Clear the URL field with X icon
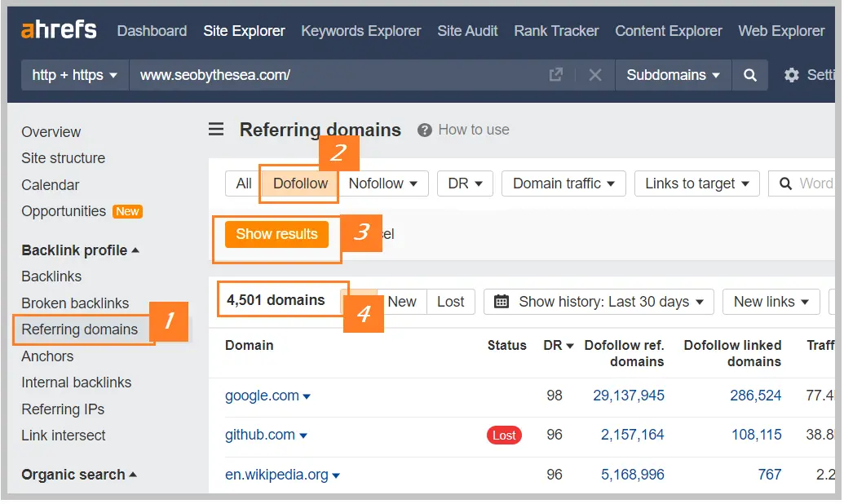The height and width of the screenshot is (504, 844). tap(594, 75)
